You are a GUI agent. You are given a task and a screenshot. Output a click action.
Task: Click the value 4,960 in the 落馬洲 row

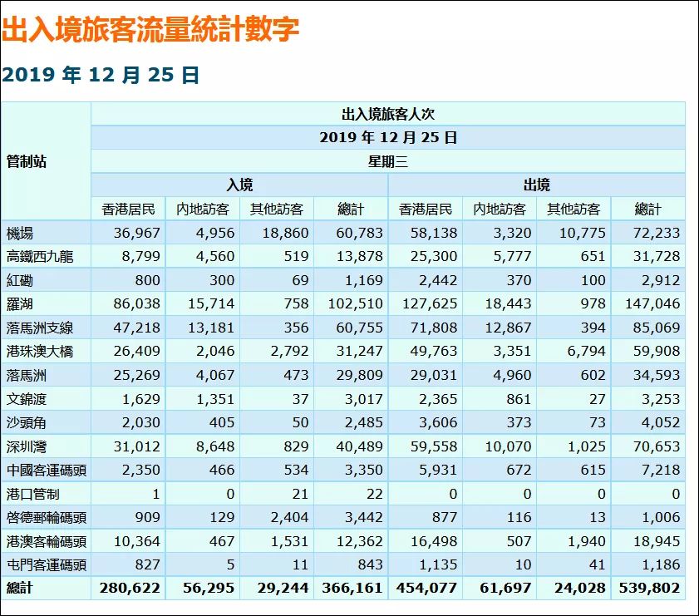(512, 375)
